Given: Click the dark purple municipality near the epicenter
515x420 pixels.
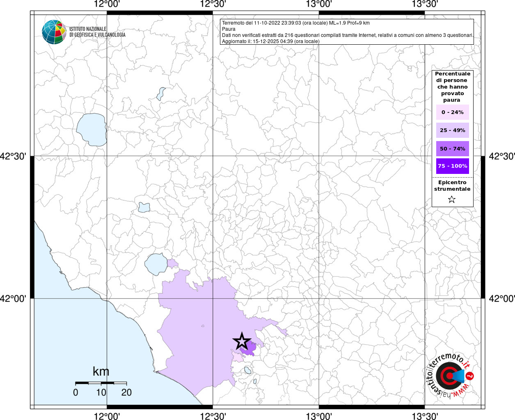Looking at the screenshot, I should (249, 349).
